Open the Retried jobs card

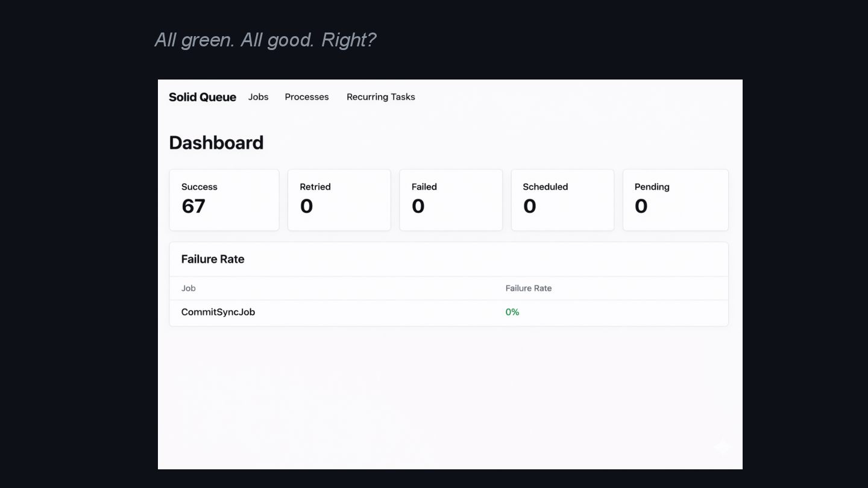pyautogui.click(x=339, y=200)
